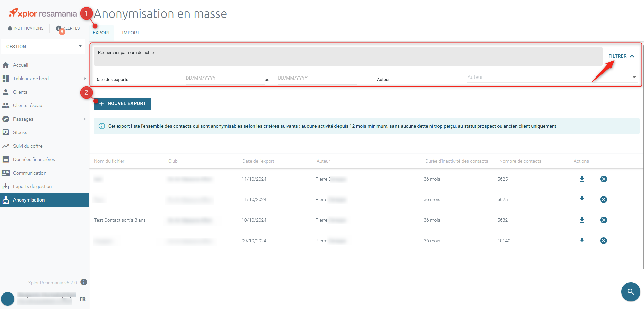The width and height of the screenshot is (644, 309).
Task: Open the Alertes icon with badge 9
Action: tap(58, 28)
